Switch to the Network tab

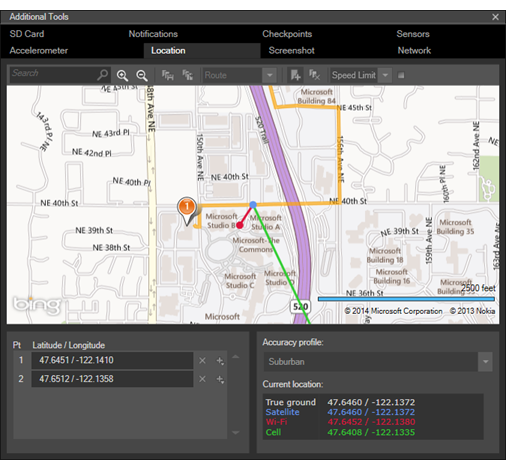[x=414, y=50]
